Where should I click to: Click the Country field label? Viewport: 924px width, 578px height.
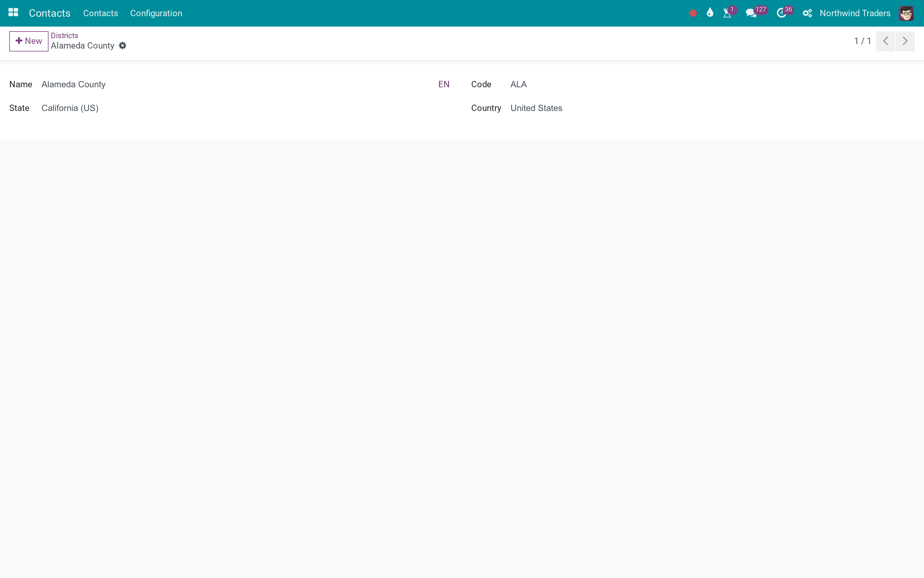click(x=486, y=108)
